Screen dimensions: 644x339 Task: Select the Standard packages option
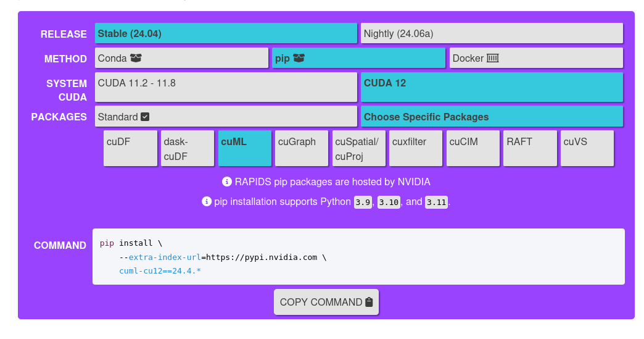click(x=226, y=117)
